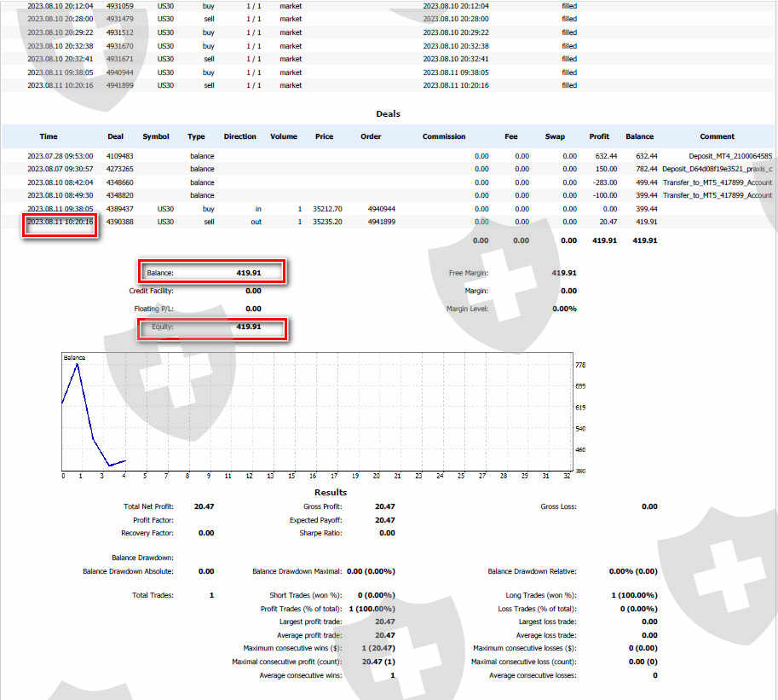Image resolution: width=778 pixels, height=700 pixels.
Task: Click the Margin Level 0.00% value
Action: pyautogui.click(x=562, y=309)
